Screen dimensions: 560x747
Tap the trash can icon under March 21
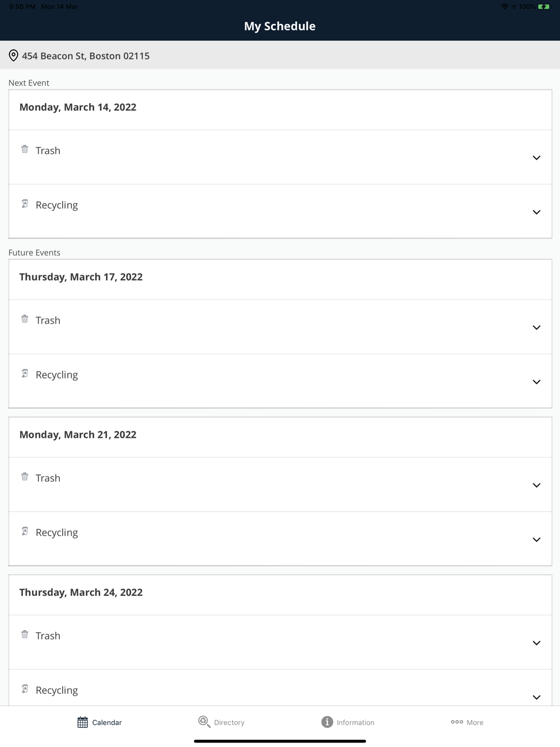(x=25, y=477)
